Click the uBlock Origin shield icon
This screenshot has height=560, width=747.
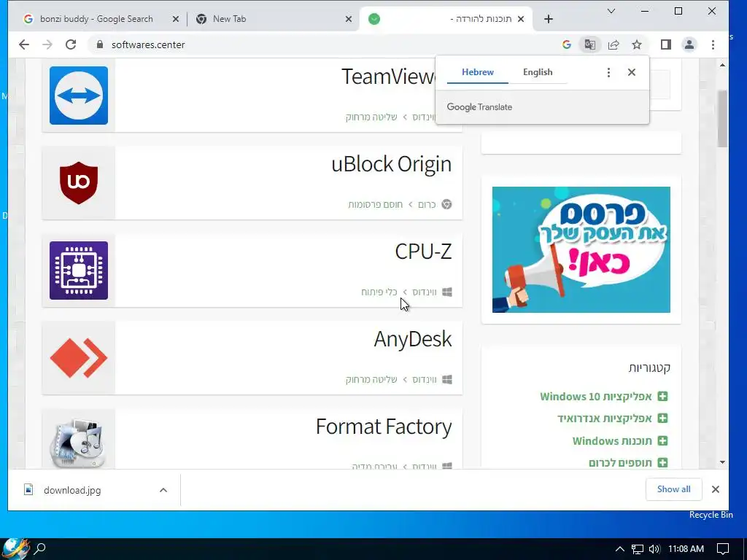79,183
